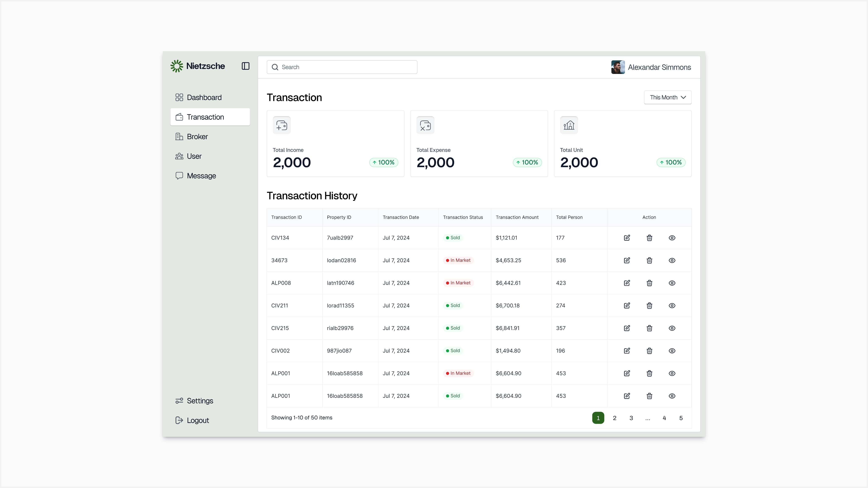
Task: Click trash icon in the CIV002 row
Action: [649, 351]
